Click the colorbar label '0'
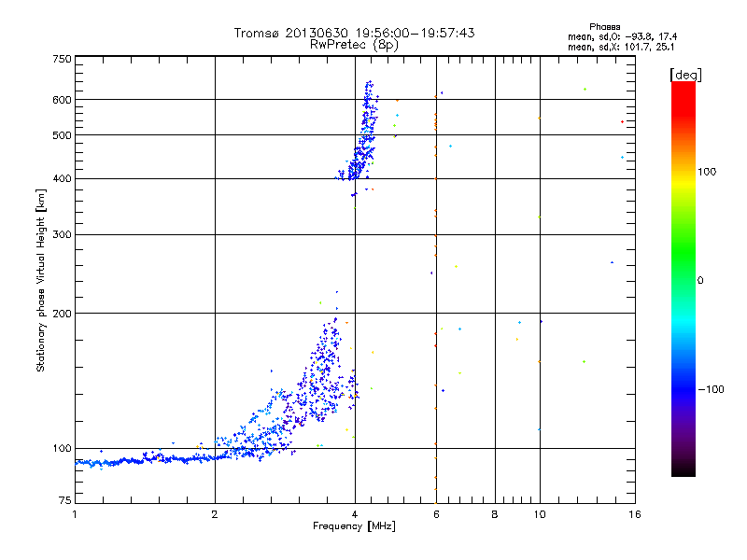The height and width of the screenshot is (560, 747). [700, 281]
